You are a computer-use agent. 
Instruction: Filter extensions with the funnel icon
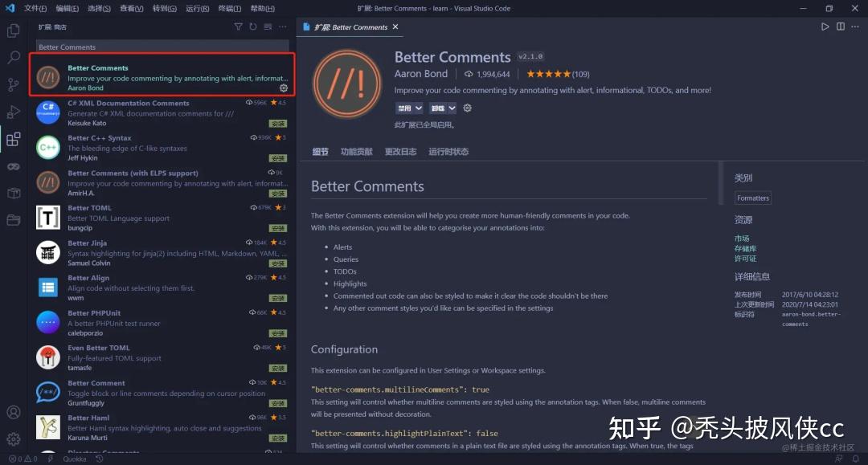point(238,27)
